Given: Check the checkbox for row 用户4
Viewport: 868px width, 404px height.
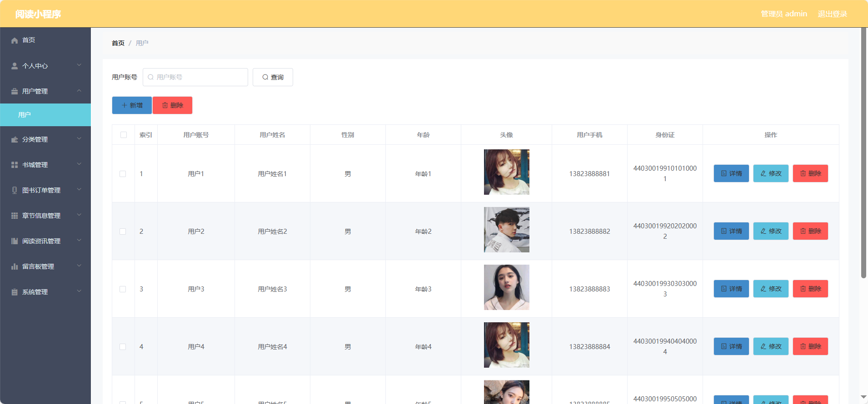Looking at the screenshot, I should [123, 347].
